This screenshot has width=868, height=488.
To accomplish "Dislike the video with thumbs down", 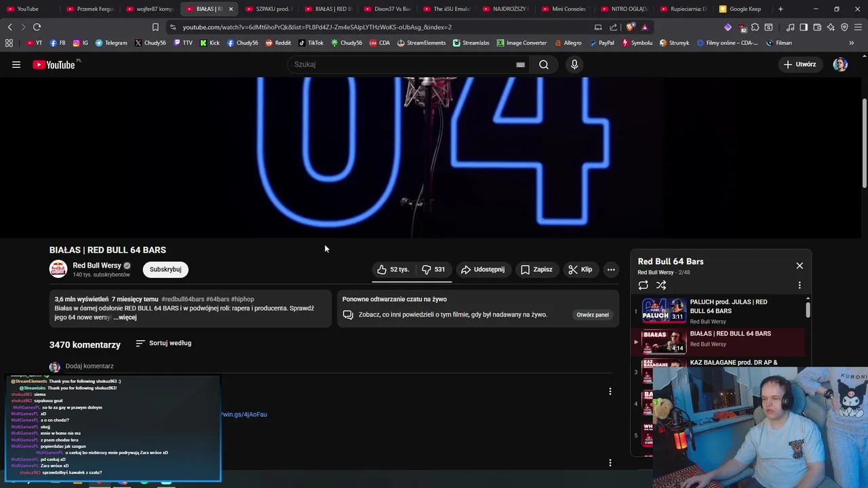I will (x=433, y=269).
